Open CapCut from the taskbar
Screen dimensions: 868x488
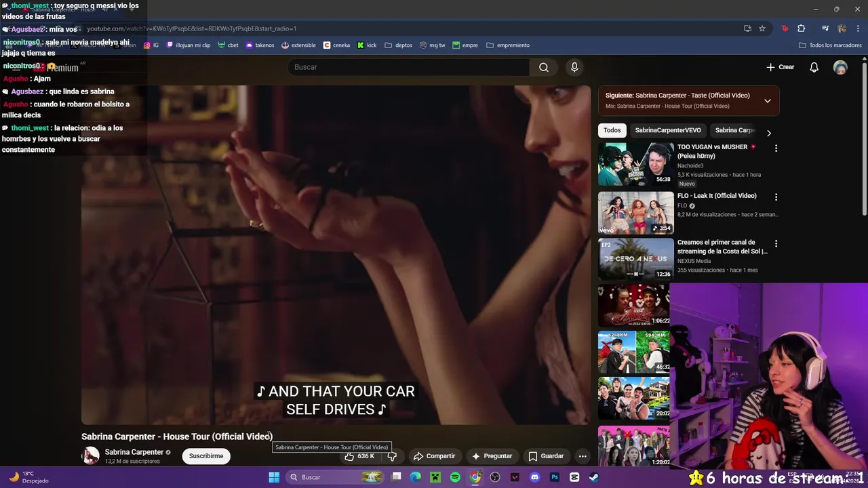(574, 477)
